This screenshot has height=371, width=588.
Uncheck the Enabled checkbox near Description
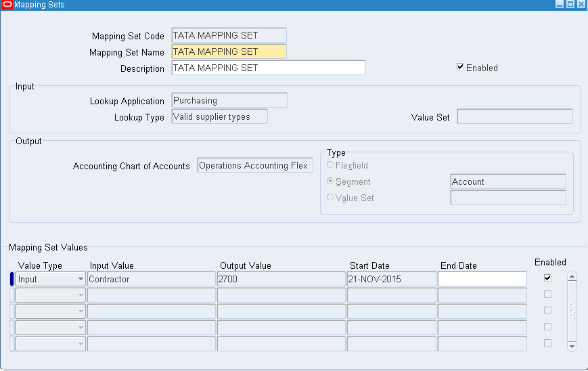tap(461, 68)
